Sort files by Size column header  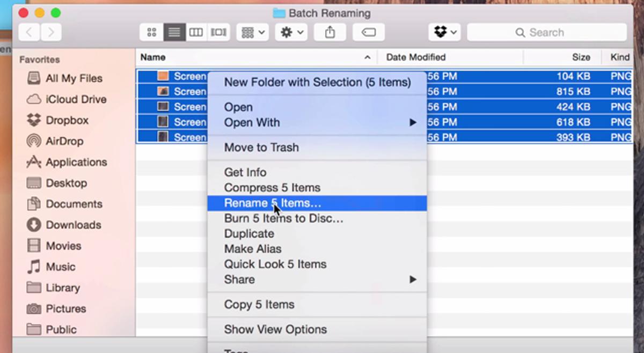[x=581, y=57]
